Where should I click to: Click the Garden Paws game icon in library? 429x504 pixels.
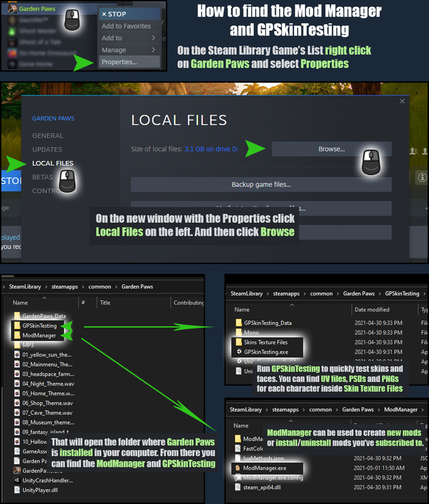click(12, 9)
